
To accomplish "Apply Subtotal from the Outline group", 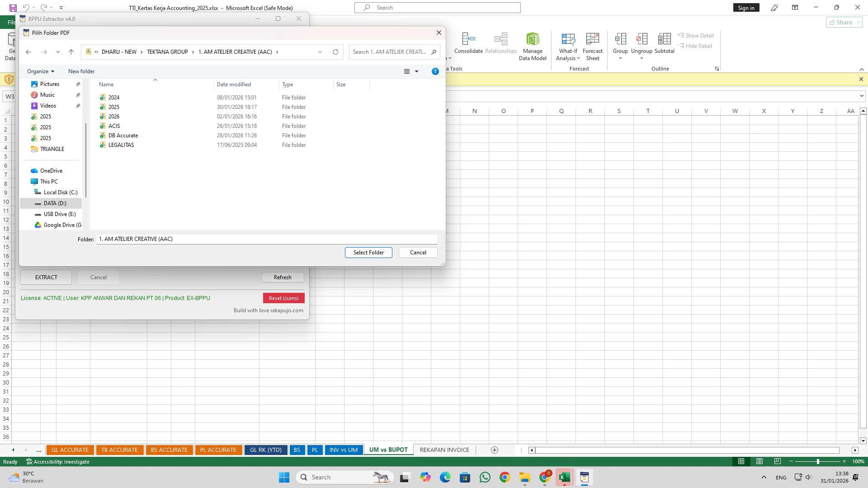I will click(664, 44).
